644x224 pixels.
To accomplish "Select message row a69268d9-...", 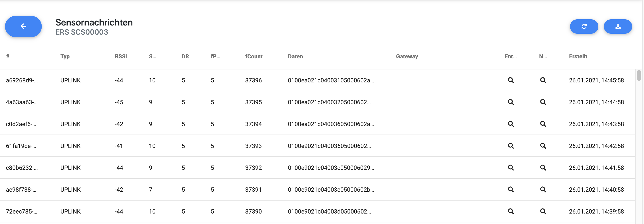I will point(22,80).
